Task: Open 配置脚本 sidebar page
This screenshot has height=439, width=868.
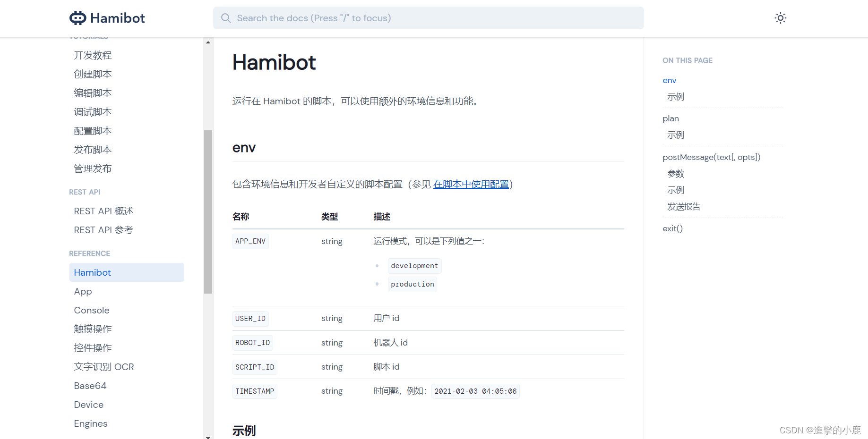Action: click(x=93, y=131)
